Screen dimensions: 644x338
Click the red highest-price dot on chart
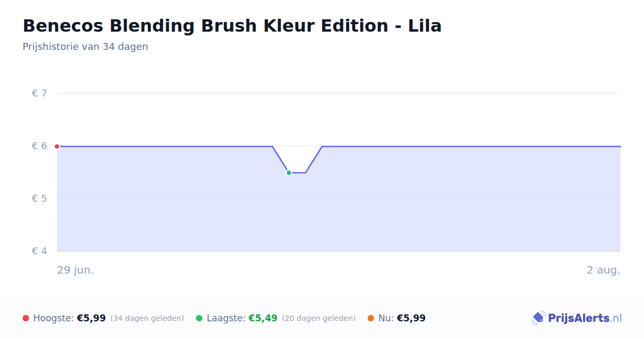click(57, 146)
